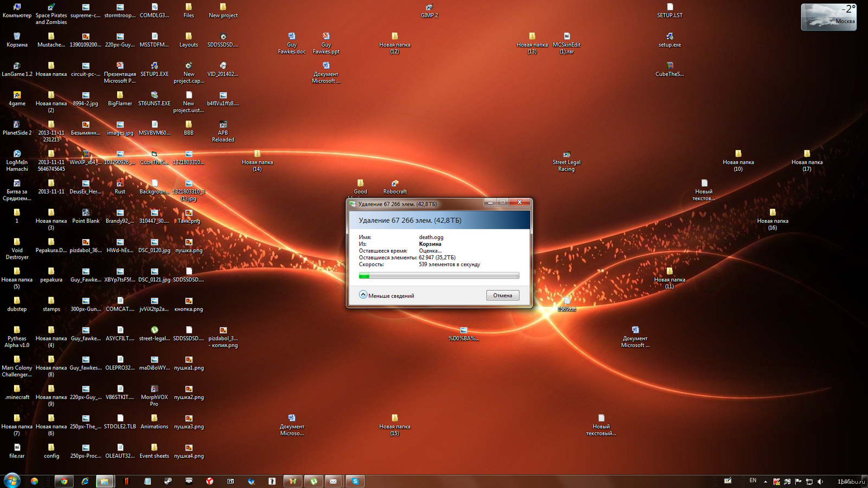Select the Robocraft desktop shortcut

click(x=395, y=187)
